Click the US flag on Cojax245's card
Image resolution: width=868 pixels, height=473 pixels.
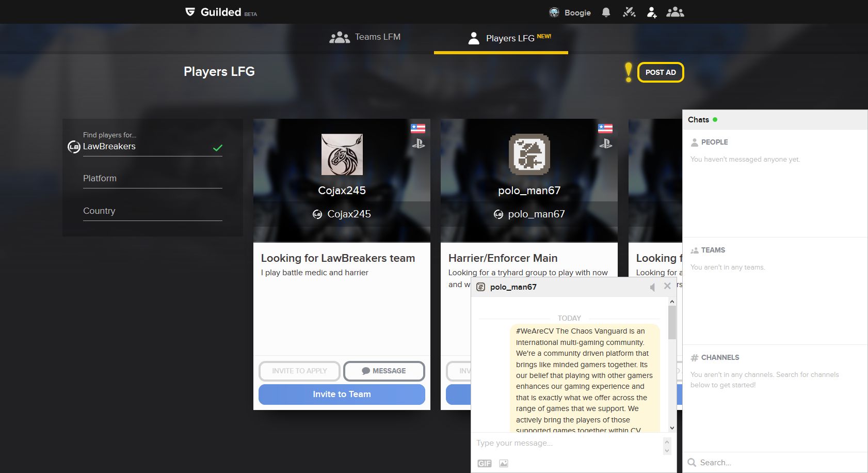pyautogui.click(x=418, y=129)
